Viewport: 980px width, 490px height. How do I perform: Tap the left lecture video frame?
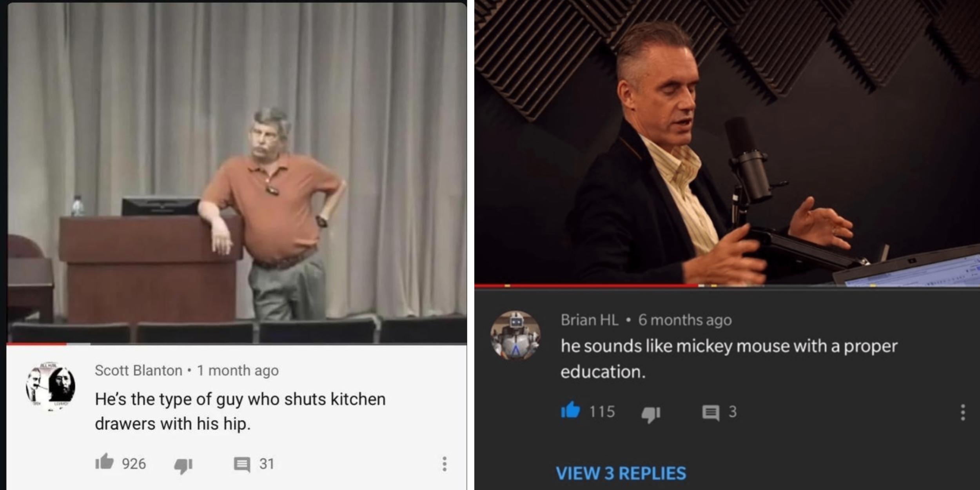237,172
